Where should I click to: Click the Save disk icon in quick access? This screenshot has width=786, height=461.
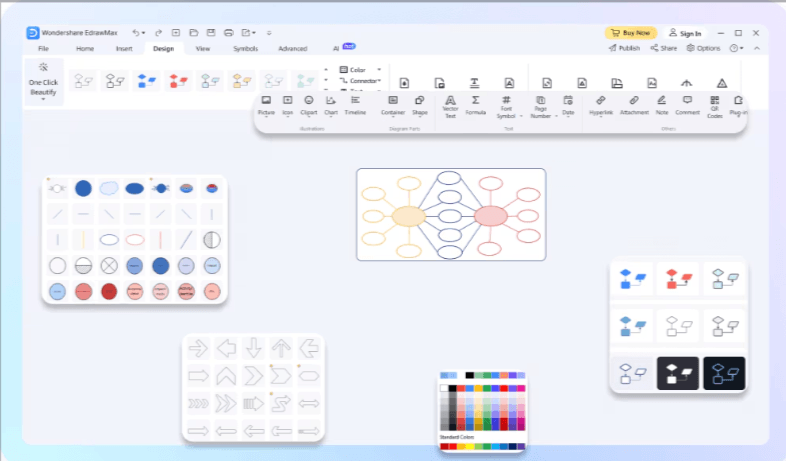pyautogui.click(x=211, y=33)
